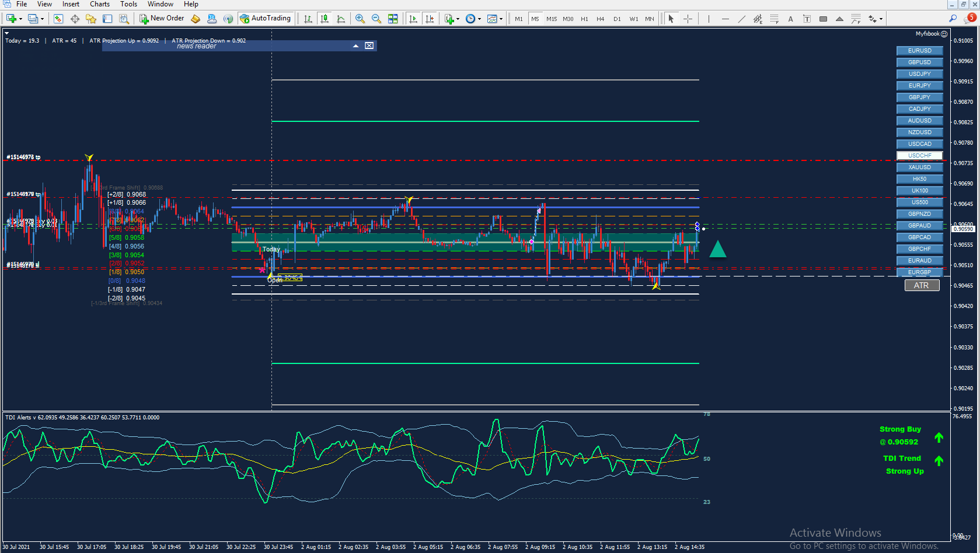Open the Tile Windows chart layout icon
The height and width of the screenshot is (553, 980).
click(x=393, y=19)
